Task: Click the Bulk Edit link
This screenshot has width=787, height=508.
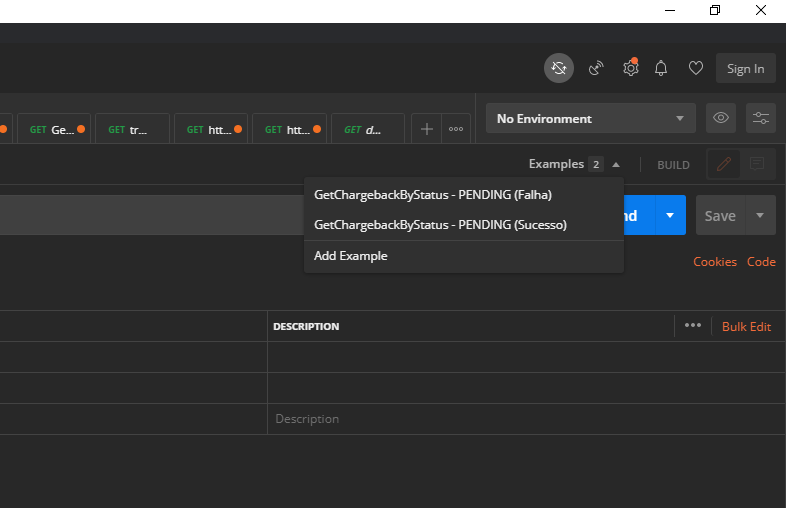Action: 746,327
